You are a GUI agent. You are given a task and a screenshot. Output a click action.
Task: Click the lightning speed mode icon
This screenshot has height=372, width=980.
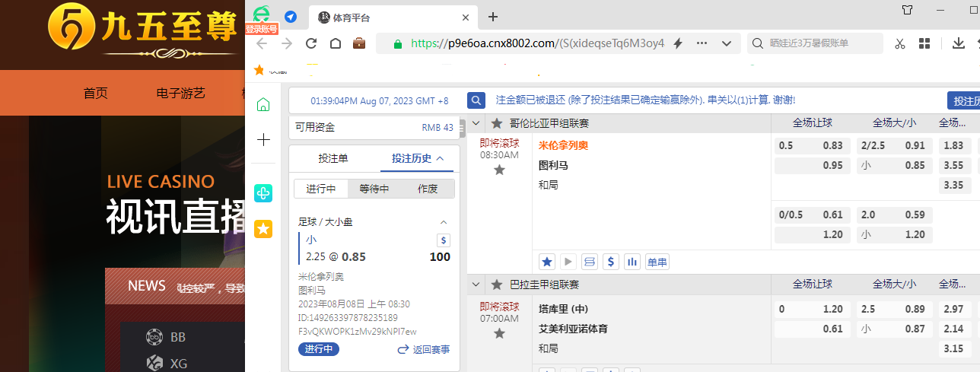pos(677,43)
